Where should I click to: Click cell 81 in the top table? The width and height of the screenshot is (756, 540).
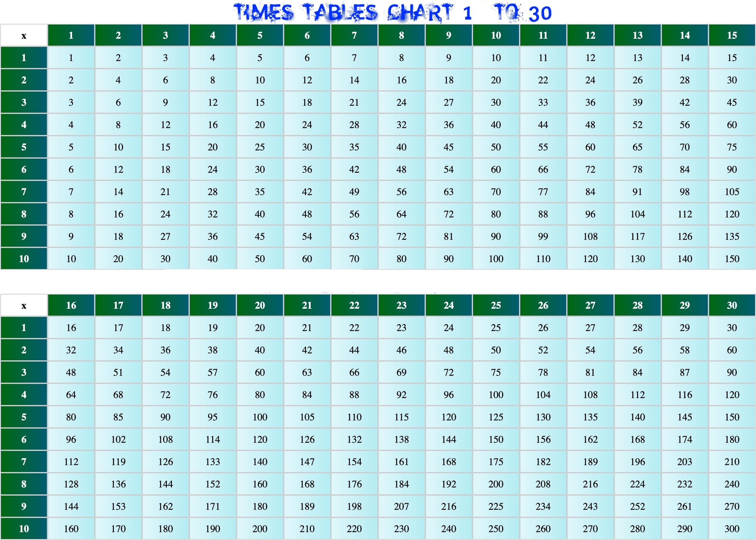(x=449, y=236)
